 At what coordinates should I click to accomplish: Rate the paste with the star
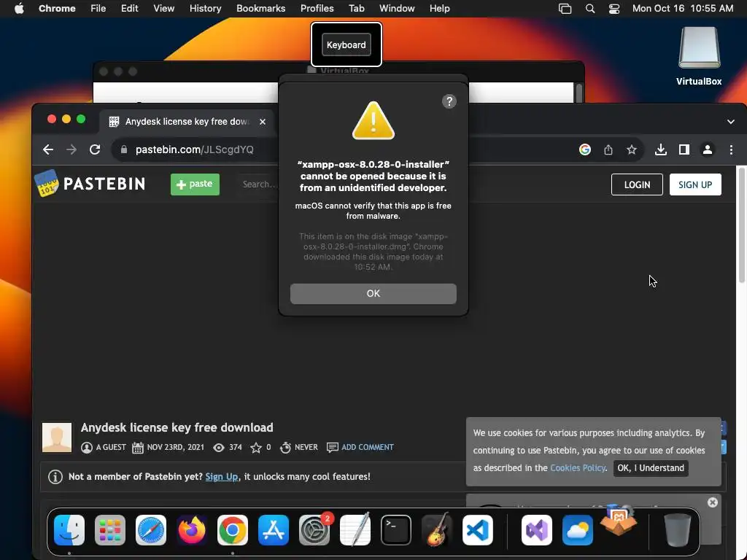pos(256,448)
